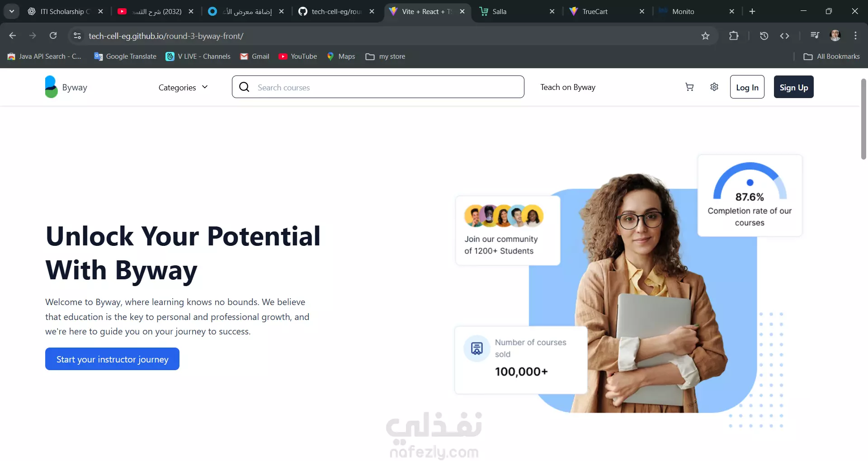Click the page vertical scrollbar
Image resolution: width=868 pixels, height=461 pixels.
(863, 119)
